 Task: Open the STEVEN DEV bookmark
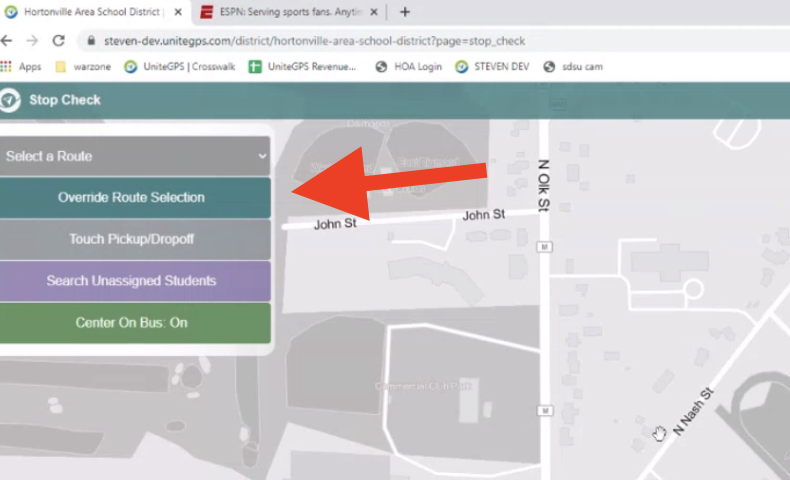pyautogui.click(x=492, y=66)
